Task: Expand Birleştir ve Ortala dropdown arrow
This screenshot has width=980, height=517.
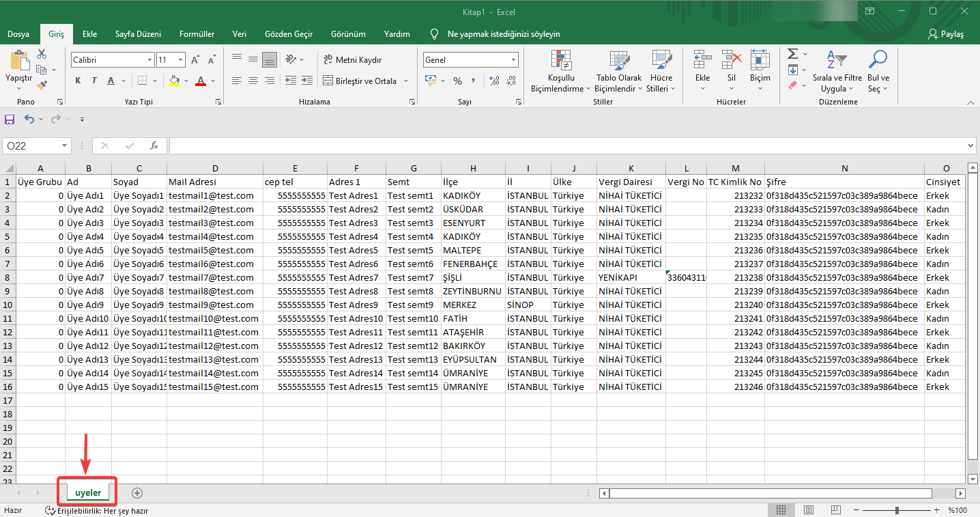Action: pyautogui.click(x=406, y=81)
